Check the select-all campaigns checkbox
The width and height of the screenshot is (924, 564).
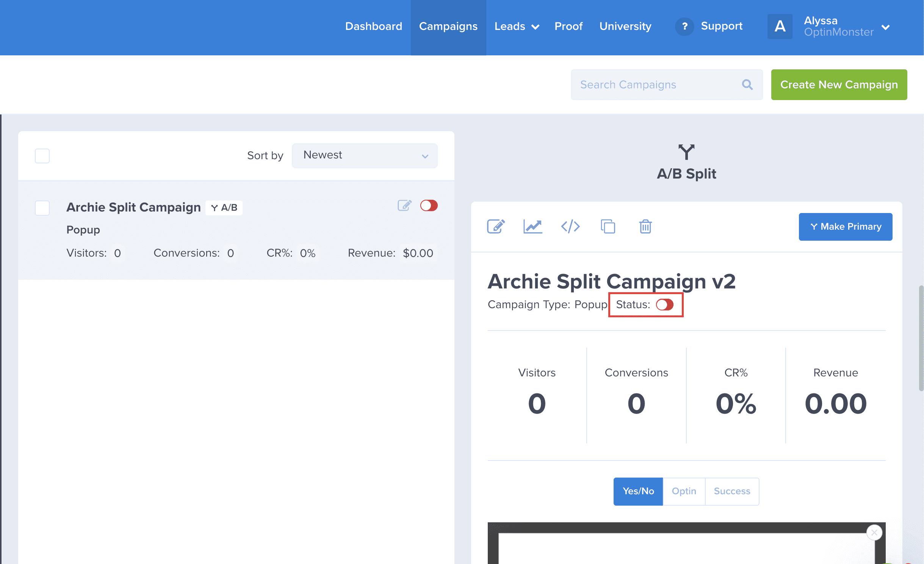point(42,156)
